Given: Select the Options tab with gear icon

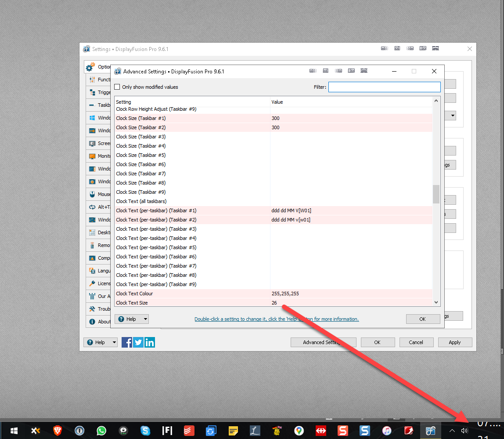Looking at the screenshot, I should (97, 67).
